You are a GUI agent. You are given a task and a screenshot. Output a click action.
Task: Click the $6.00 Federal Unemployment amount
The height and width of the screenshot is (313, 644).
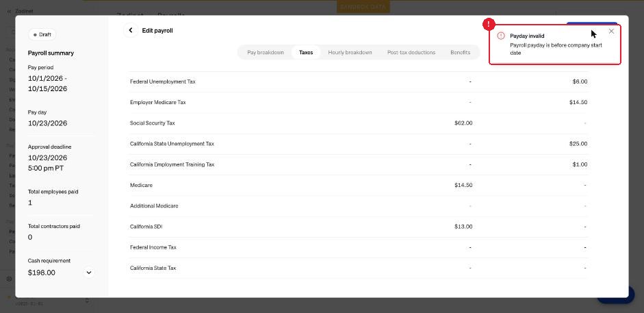click(580, 82)
